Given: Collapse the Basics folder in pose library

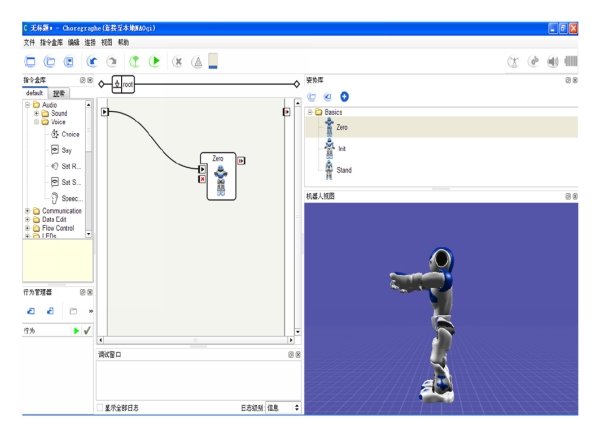Looking at the screenshot, I should pos(310,113).
